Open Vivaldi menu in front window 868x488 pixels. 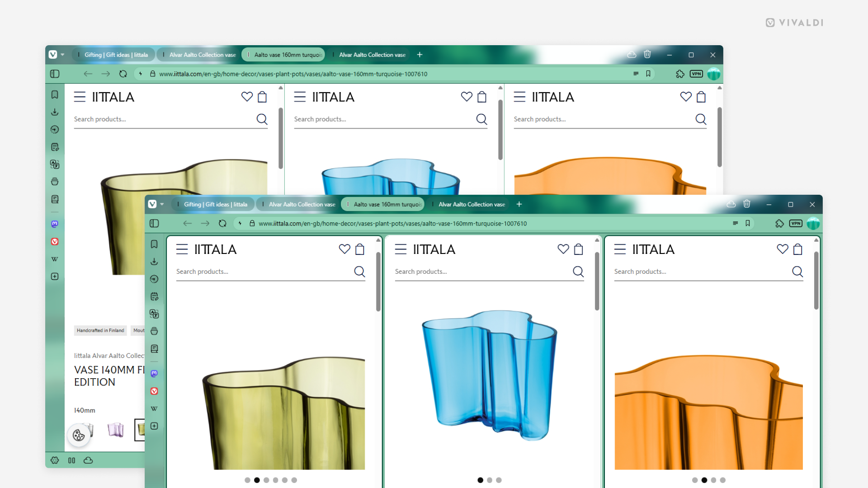point(152,204)
